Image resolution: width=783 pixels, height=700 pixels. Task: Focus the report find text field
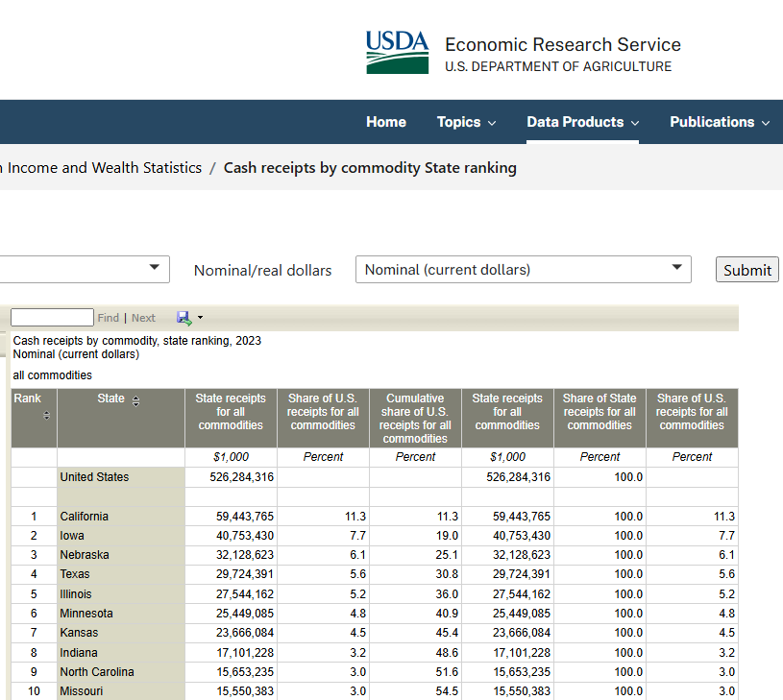52,317
